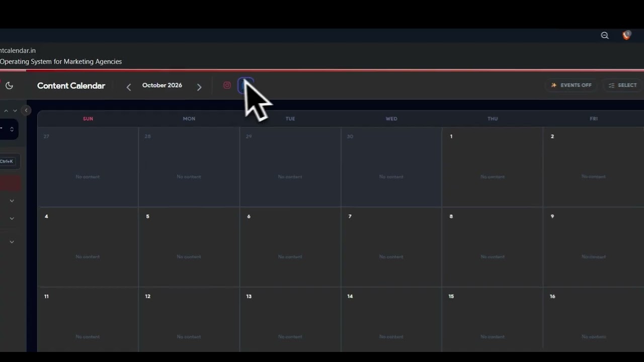Screen dimensions: 644x362
Task: Open the October 1 day cell
Action: click(x=493, y=167)
